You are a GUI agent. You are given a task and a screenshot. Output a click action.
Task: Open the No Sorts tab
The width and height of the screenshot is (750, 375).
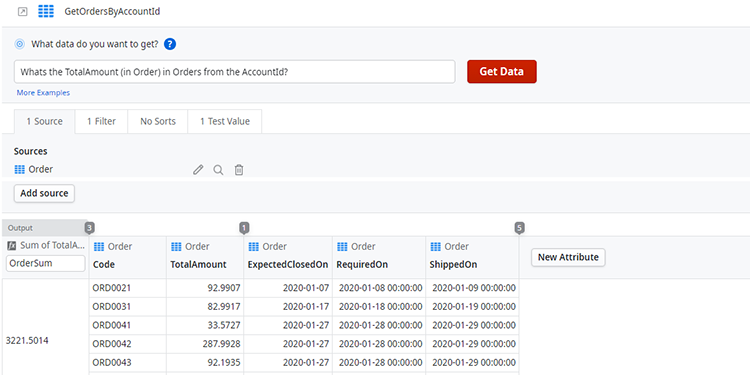[x=158, y=121]
